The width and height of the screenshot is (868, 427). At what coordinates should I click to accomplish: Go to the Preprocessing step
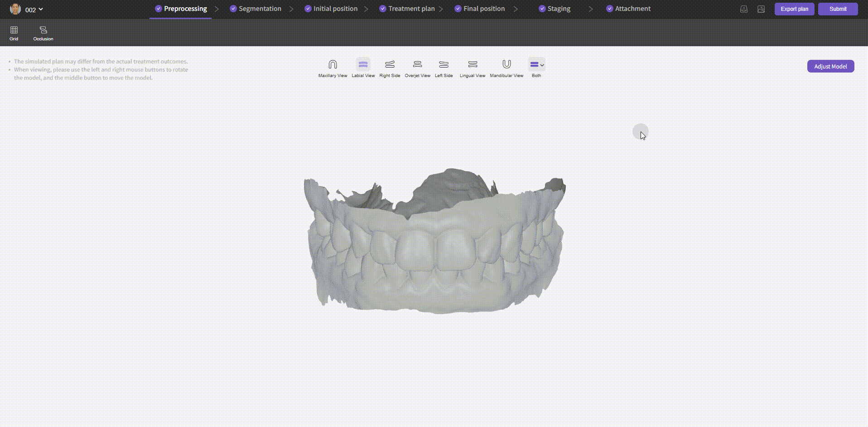pos(181,9)
